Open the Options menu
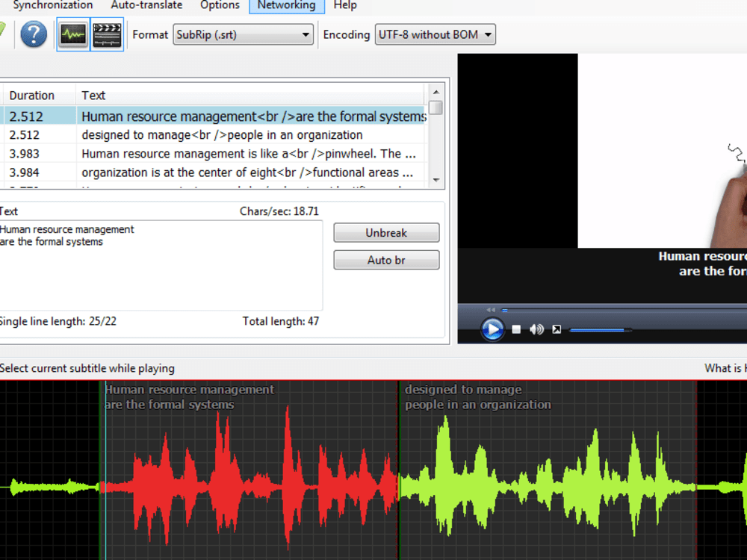Viewport: 747px width, 560px height. point(220,6)
